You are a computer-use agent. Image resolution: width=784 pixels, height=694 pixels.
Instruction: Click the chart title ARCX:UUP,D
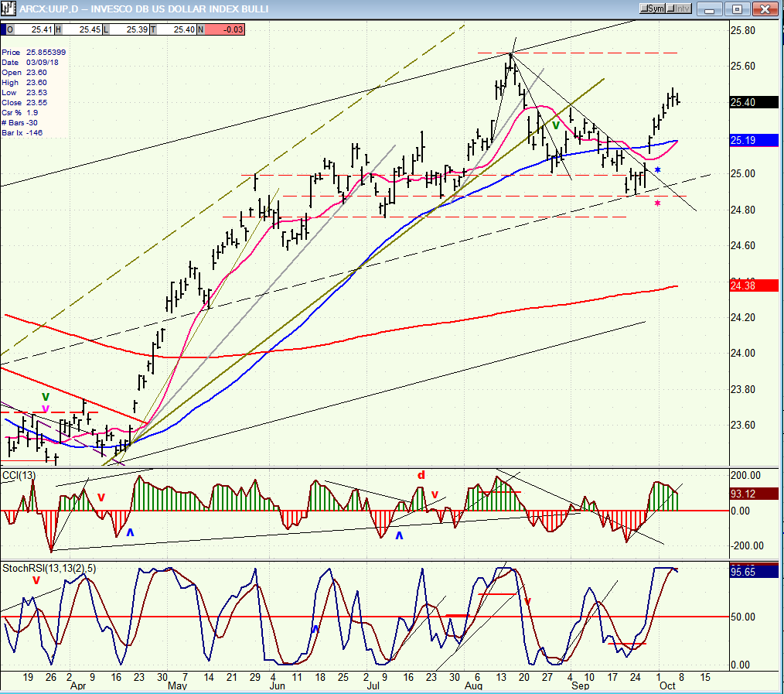click(x=49, y=9)
